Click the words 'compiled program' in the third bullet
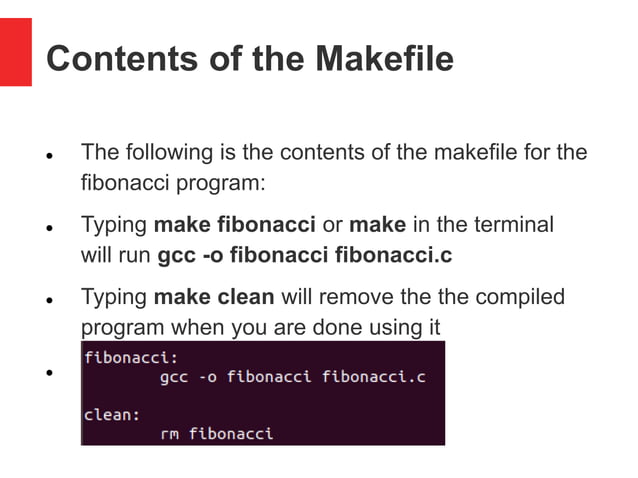 pos(510,297)
